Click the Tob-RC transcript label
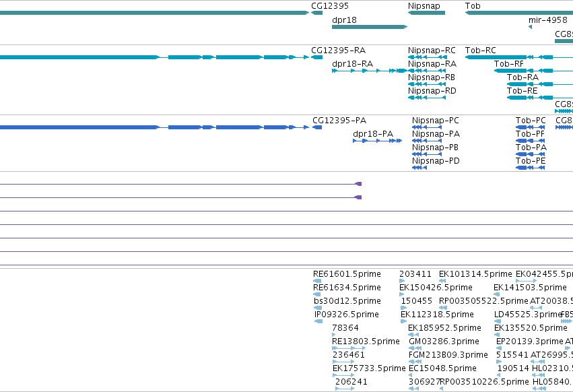 pos(480,50)
